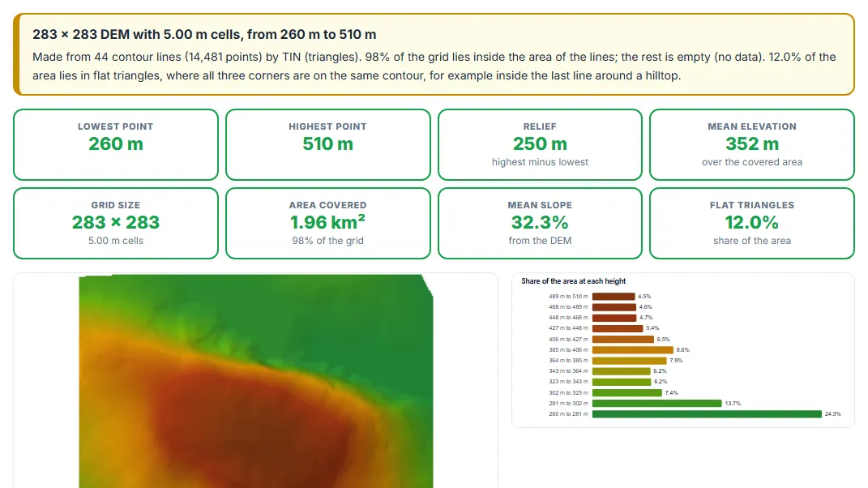868x488 pixels.
Task: Click the "5.4%" bar value
Action: 653,328
